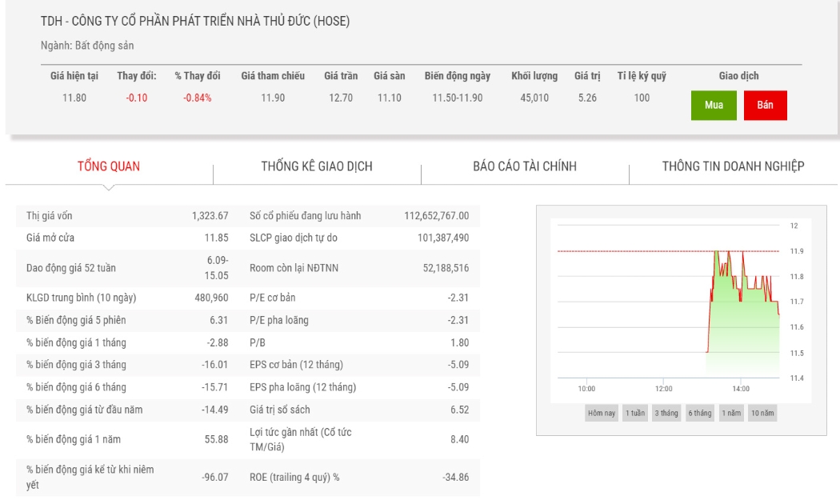The width and height of the screenshot is (840, 504).
Task: Select the 1 năm chart range
Action: coord(730,413)
